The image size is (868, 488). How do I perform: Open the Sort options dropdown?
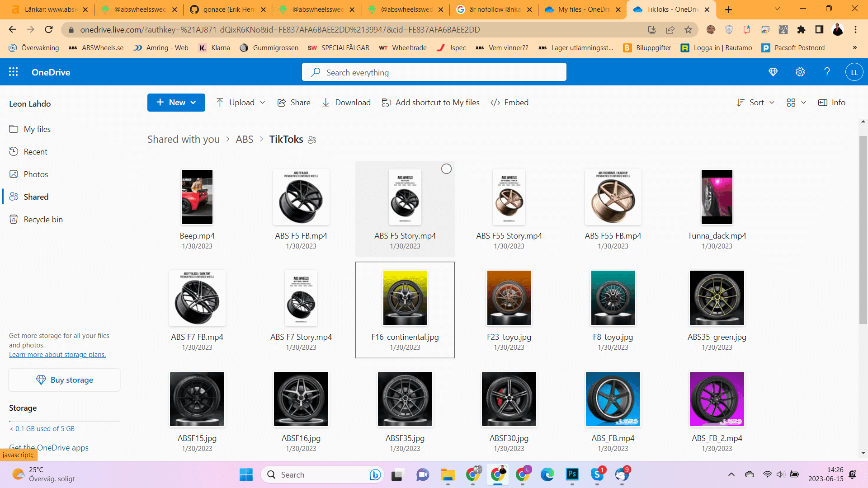(x=755, y=103)
